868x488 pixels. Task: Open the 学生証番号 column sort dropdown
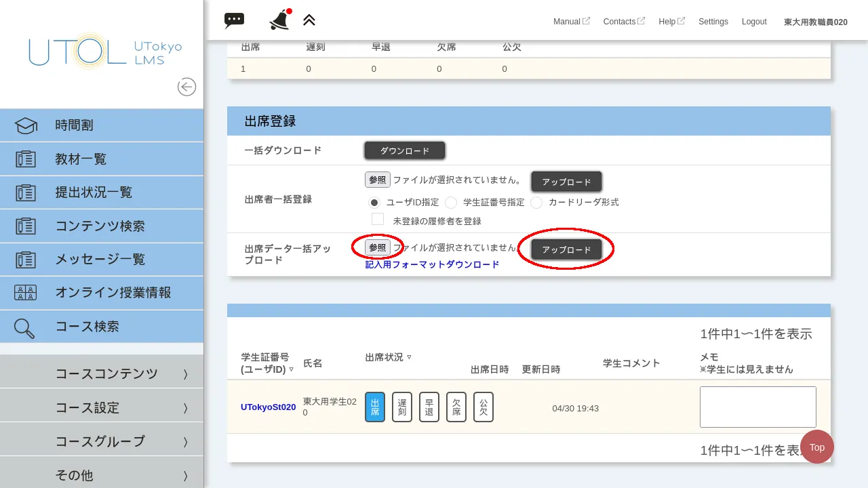(x=292, y=369)
